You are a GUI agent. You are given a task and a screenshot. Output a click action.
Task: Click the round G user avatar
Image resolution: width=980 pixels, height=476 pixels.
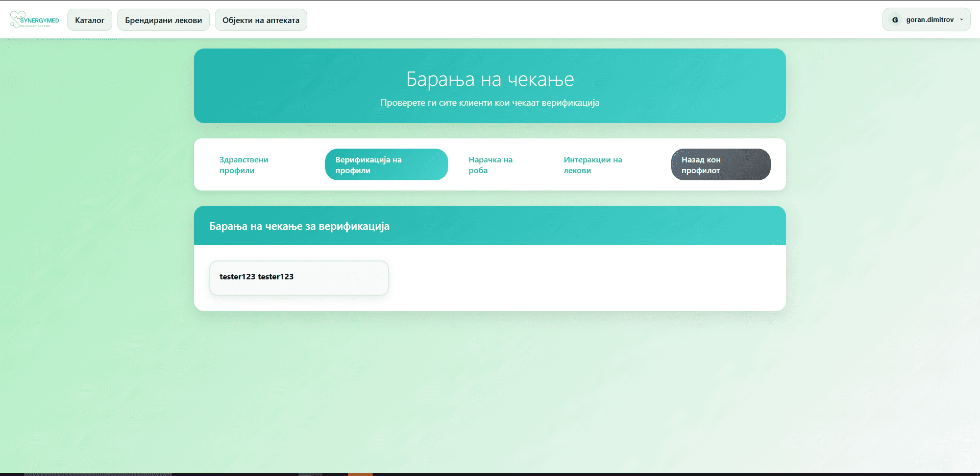point(895,20)
